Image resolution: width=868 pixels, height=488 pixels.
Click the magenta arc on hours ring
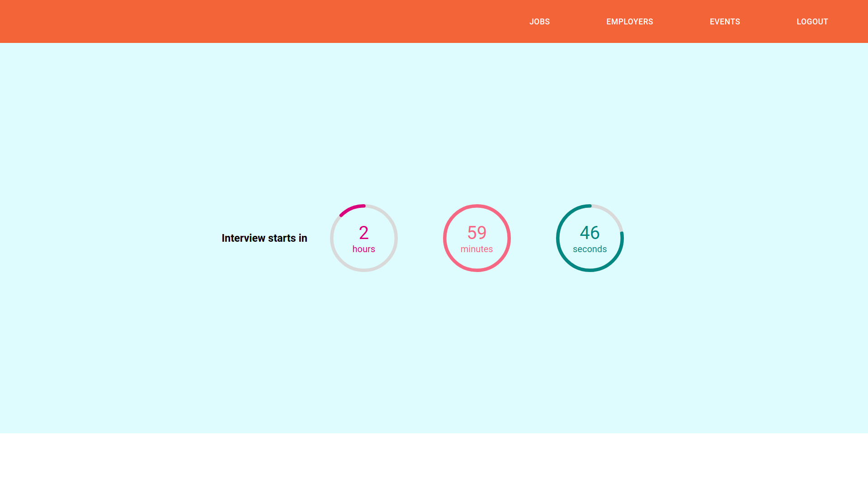pos(351,208)
